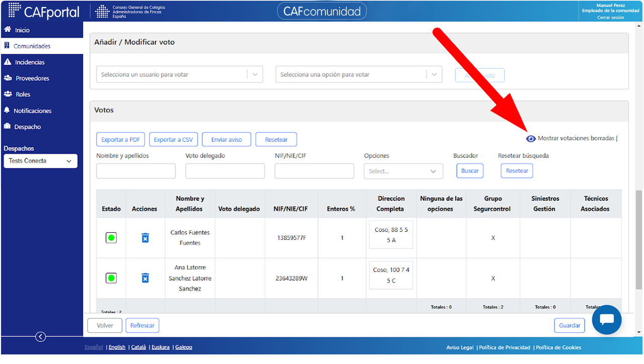The width and height of the screenshot is (644, 364).
Task: Toggle green status indicator for Carlos Fuentes
Action: [x=111, y=238]
